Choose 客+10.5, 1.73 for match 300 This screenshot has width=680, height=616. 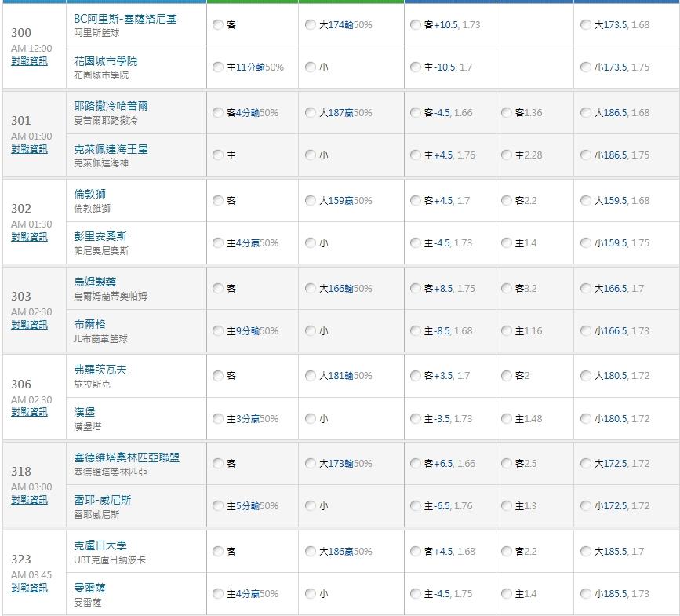pyautogui.click(x=416, y=25)
